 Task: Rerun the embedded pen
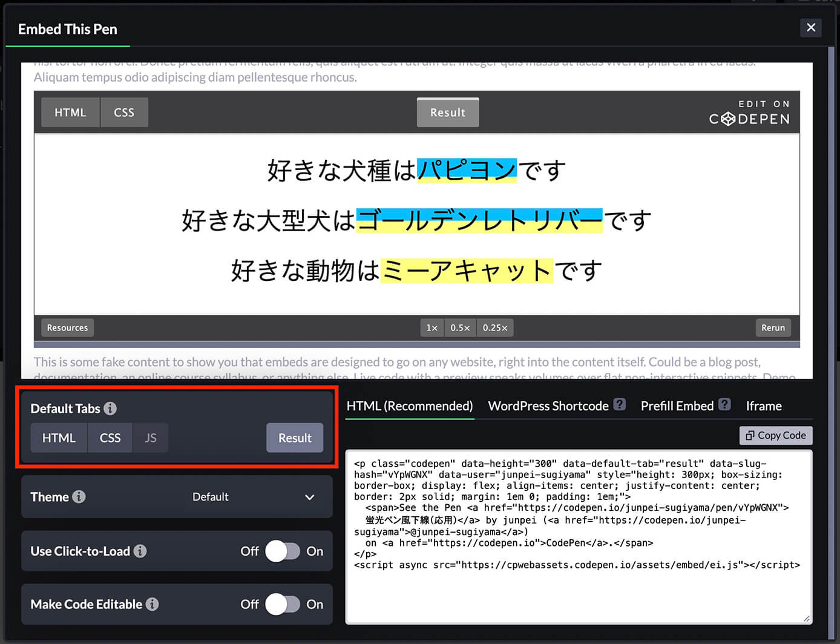(773, 327)
